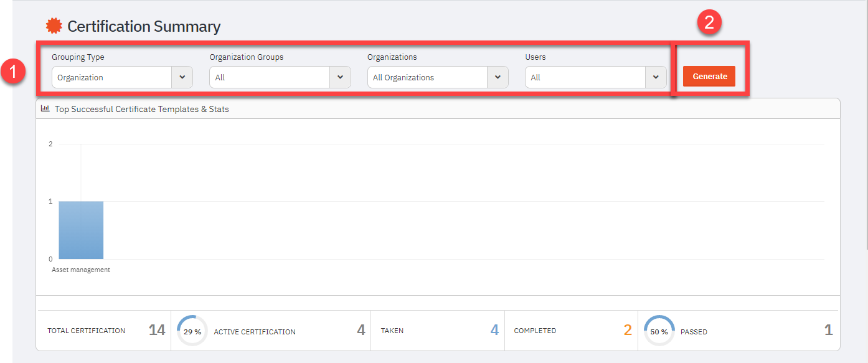Image resolution: width=868 pixels, height=363 pixels.
Task: Click the Completed stat value 2
Action: point(628,330)
